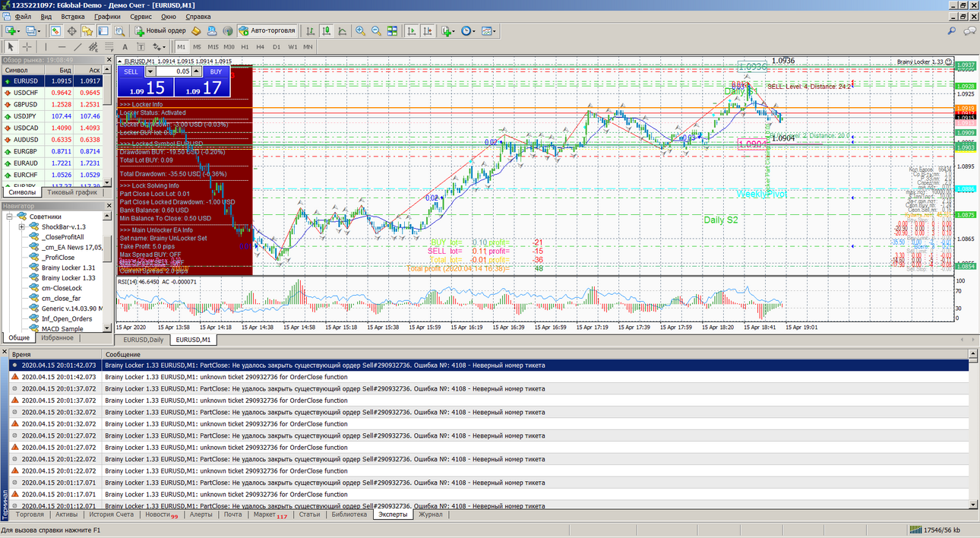Switch chart to candlestick view
This screenshot has height=538, width=980.
coord(327,31)
